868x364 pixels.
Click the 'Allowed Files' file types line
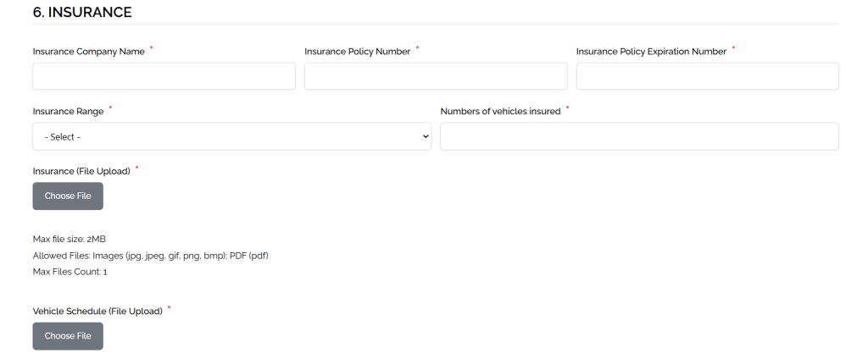click(150, 256)
